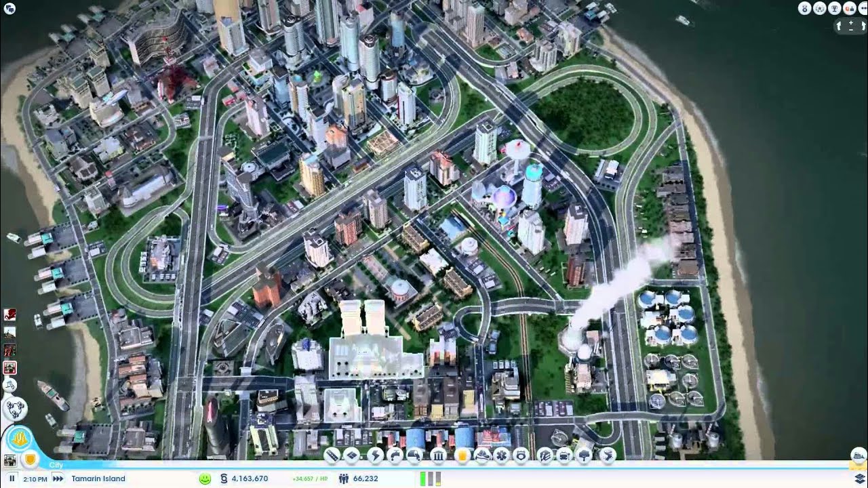
Task: Click the City label tab
Action: (x=56, y=466)
